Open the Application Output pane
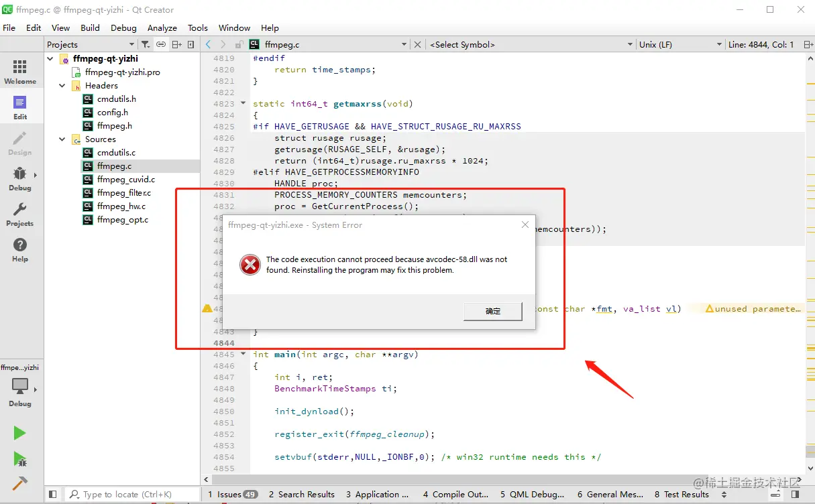The image size is (815, 504). tap(377, 495)
